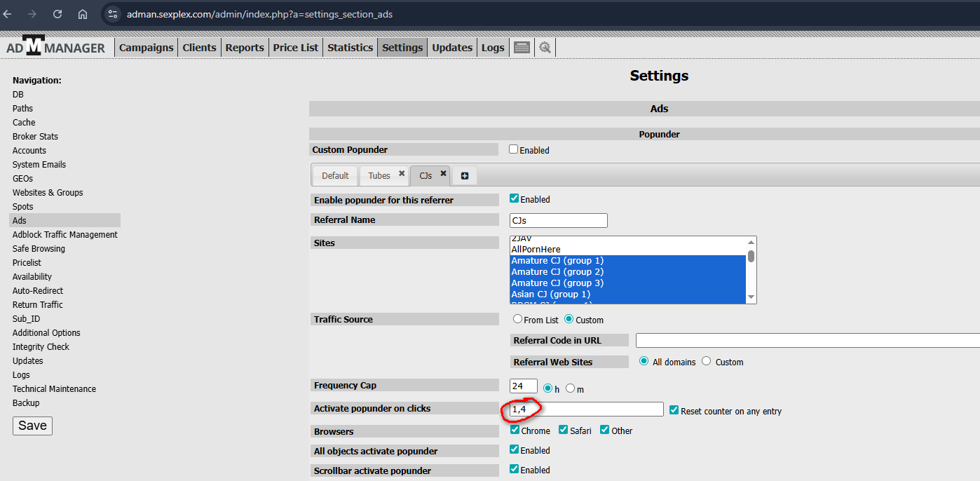Open the Statistics menu
This screenshot has width=980, height=481.
click(x=350, y=48)
